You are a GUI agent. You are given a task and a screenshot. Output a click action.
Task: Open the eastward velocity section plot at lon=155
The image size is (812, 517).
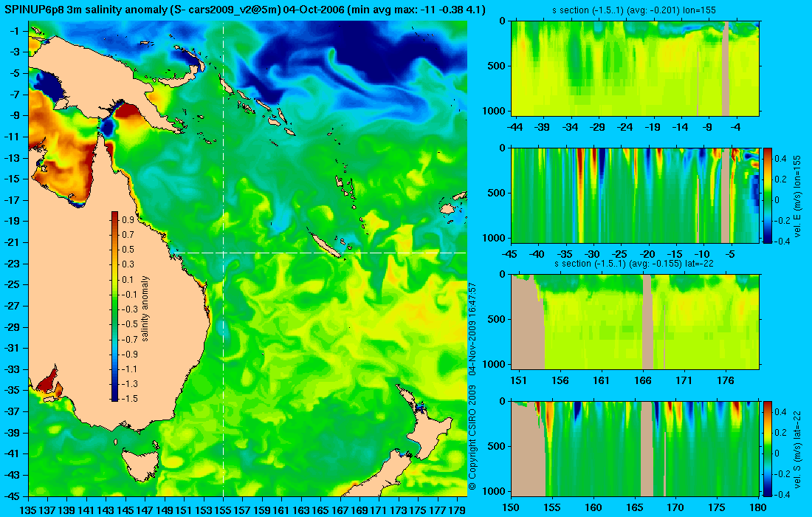(636, 195)
